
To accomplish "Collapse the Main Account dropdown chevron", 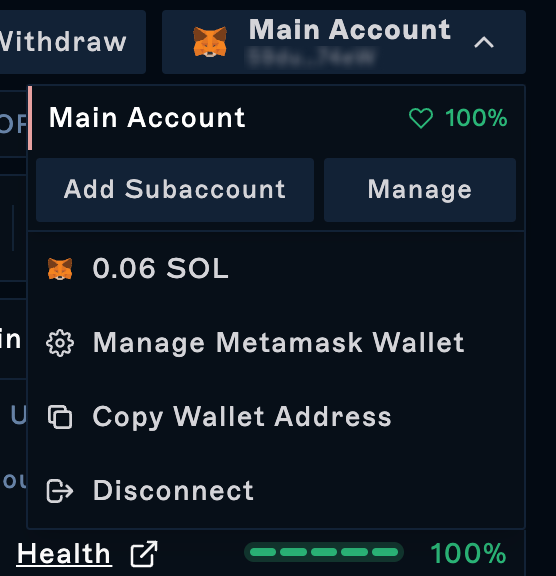I will point(484,42).
